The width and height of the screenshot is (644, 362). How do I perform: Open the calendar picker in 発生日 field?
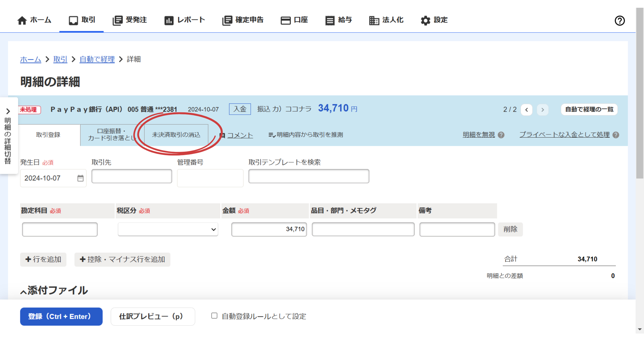tap(80, 178)
